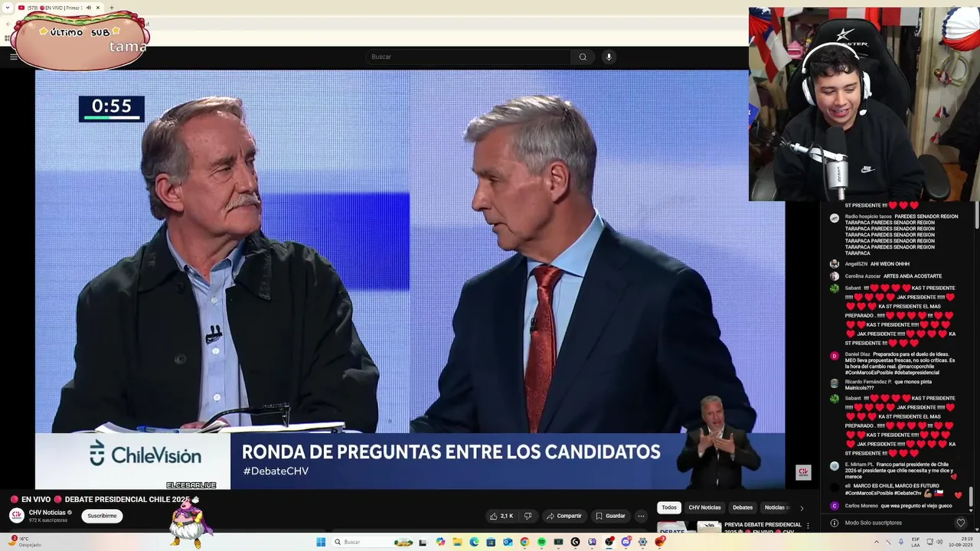Open Discord from the taskbar

(626, 542)
